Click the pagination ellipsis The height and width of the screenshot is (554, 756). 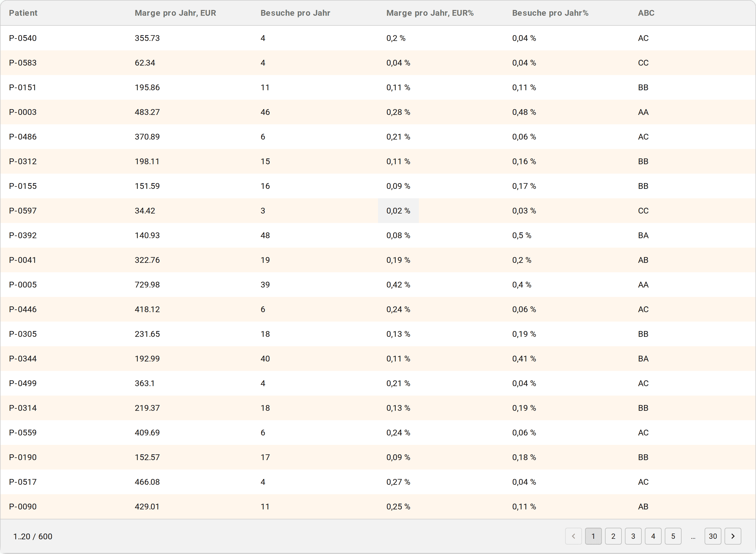(693, 537)
